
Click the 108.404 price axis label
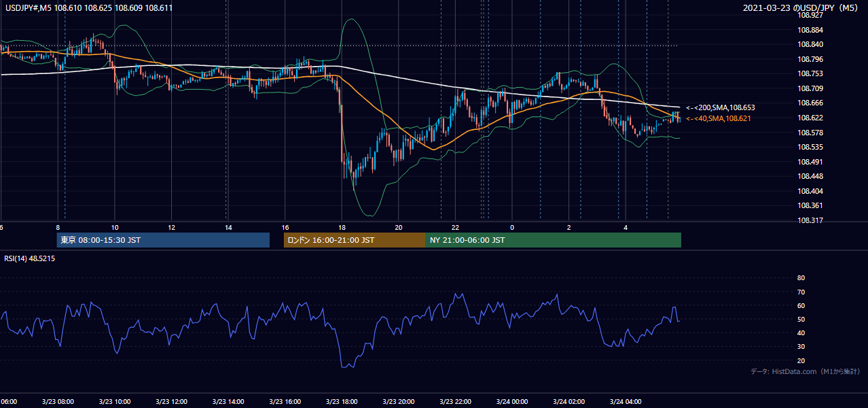810,191
